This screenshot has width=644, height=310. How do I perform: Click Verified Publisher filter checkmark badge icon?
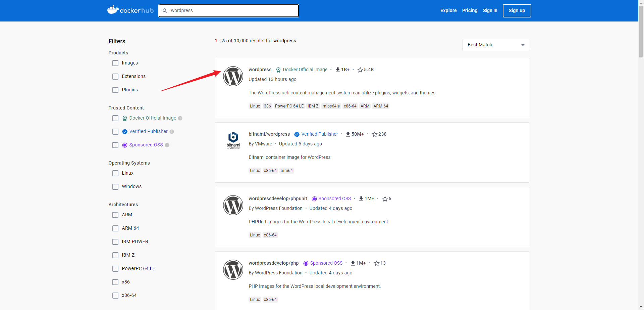pos(125,132)
